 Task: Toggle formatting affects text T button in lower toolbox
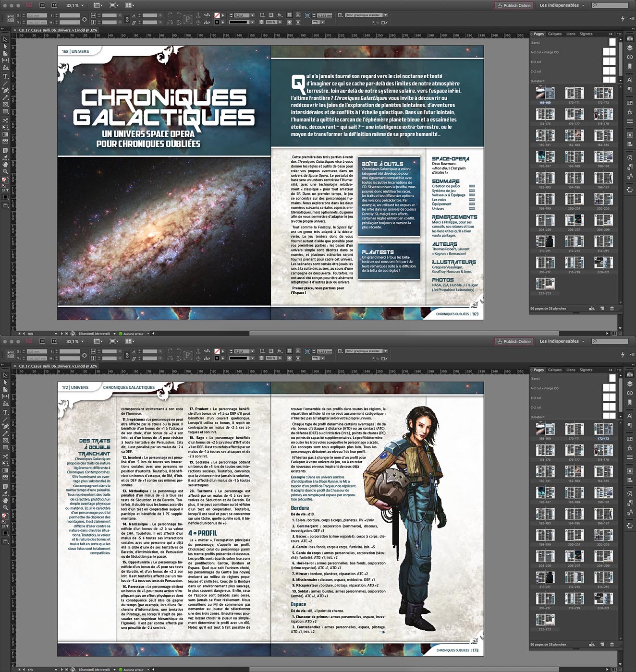click(x=7, y=526)
